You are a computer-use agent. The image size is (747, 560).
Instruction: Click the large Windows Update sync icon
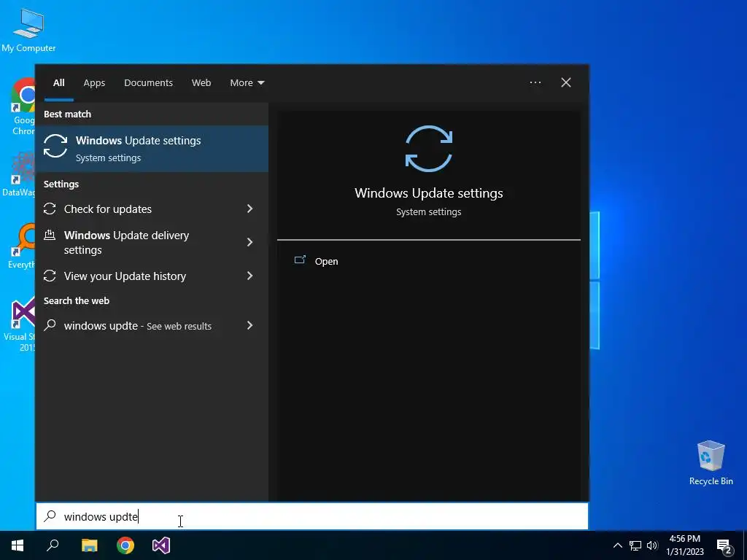point(429,149)
